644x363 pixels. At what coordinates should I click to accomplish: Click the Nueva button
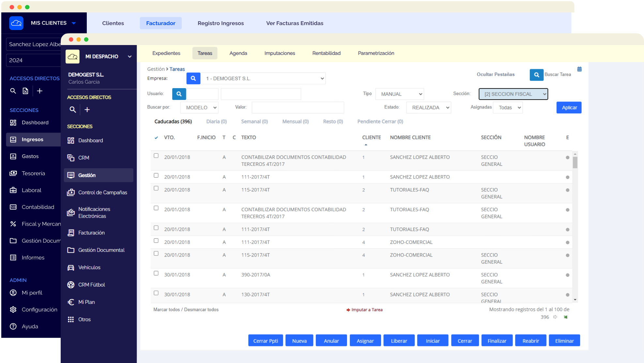tap(299, 340)
